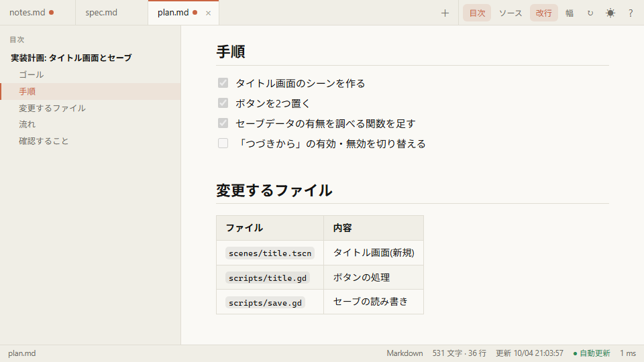Click the reload refresh icon
The image size is (644, 362).
(590, 13)
